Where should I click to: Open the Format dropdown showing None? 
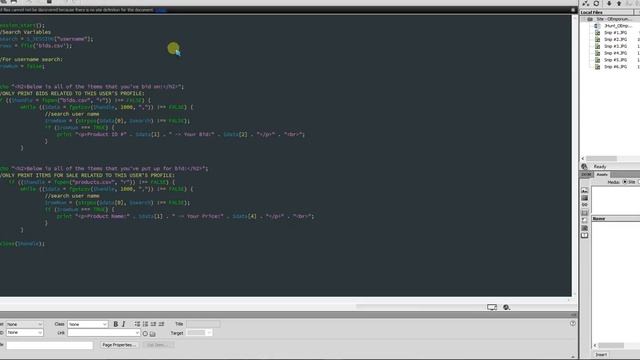tap(24, 324)
